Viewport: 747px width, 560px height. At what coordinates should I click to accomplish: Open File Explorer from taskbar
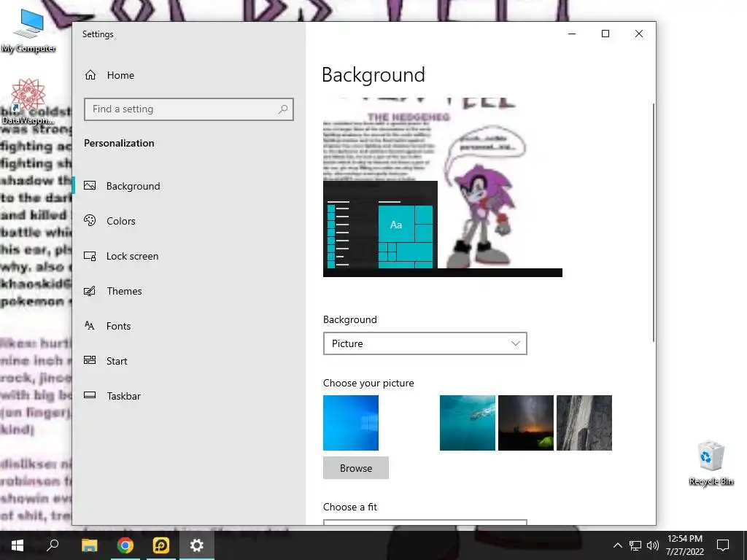pos(89,545)
